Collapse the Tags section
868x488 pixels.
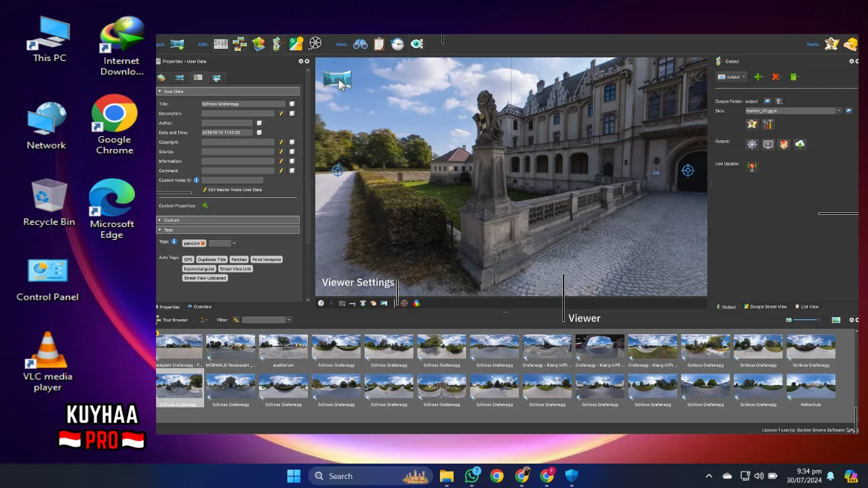228,230
